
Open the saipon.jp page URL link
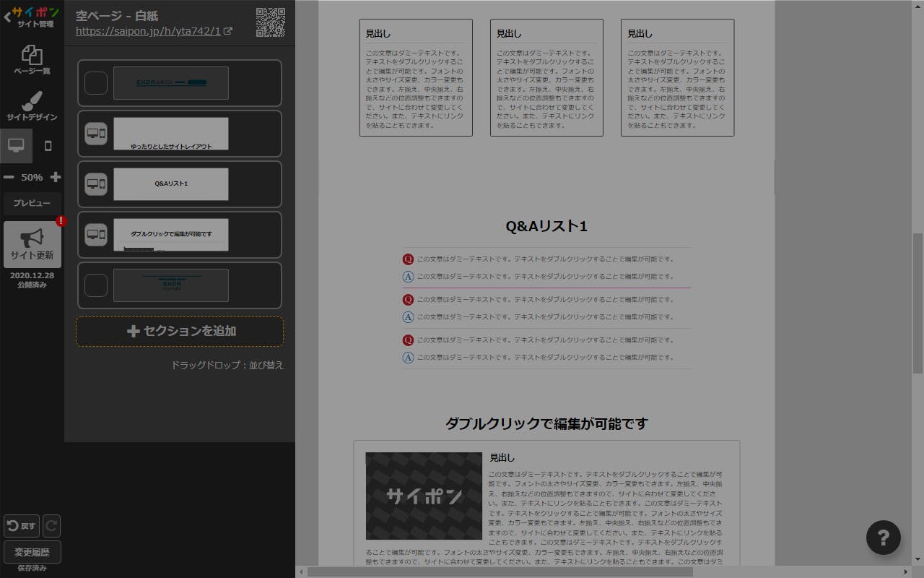tap(148, 31)
